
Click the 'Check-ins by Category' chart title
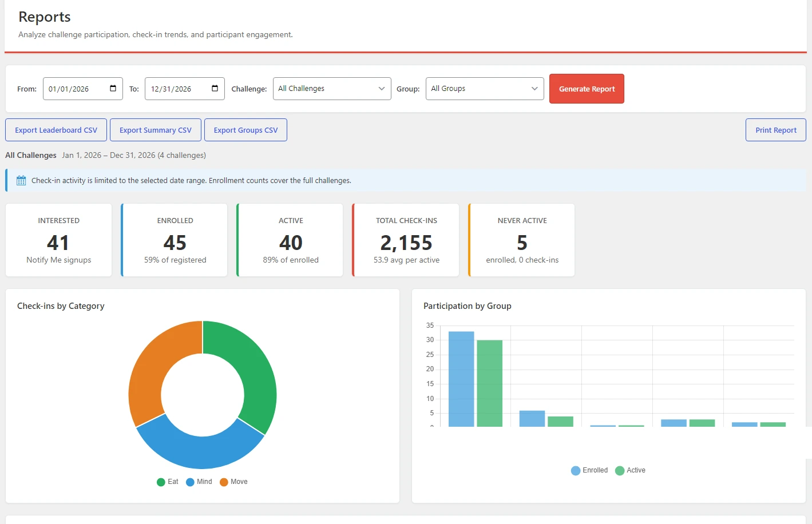[x=61, y=306]
